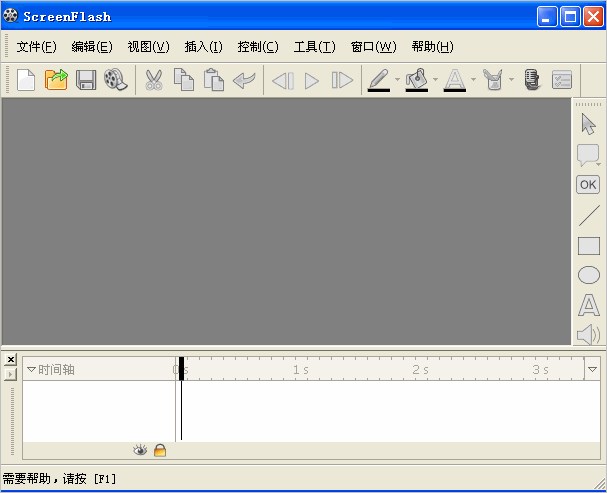
Task: Minimize the ScreenFlash window
Action: coord(547,17)
